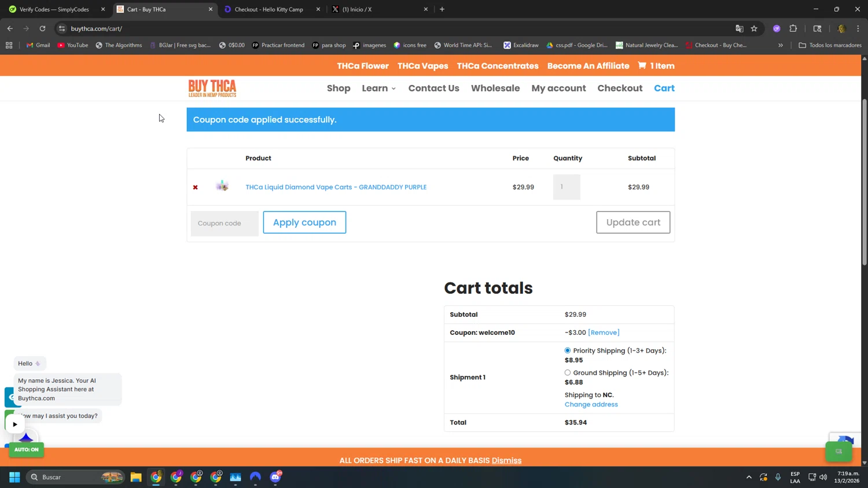Open the Wholesale page
This screenshot has height=488, width=868.
coord(495,88)
